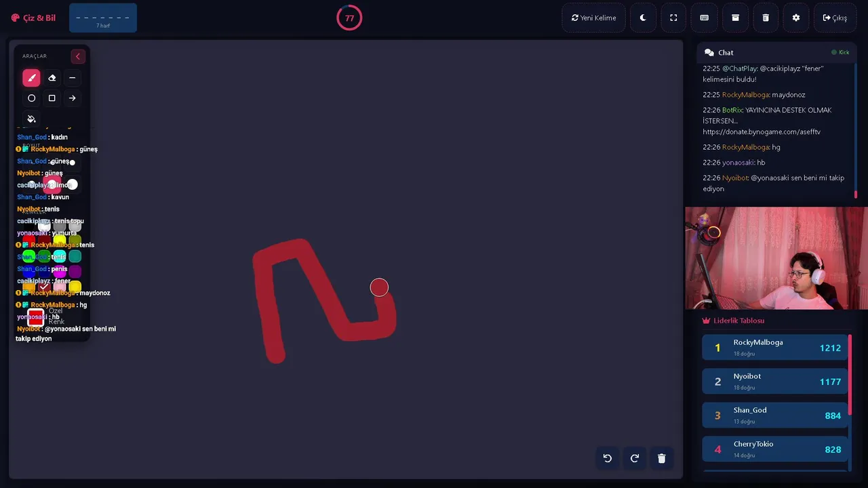This screenshot has width=868, height=488.
Task: Select the eraser tool
Action: pyautogui.click(x=52, y=78)
